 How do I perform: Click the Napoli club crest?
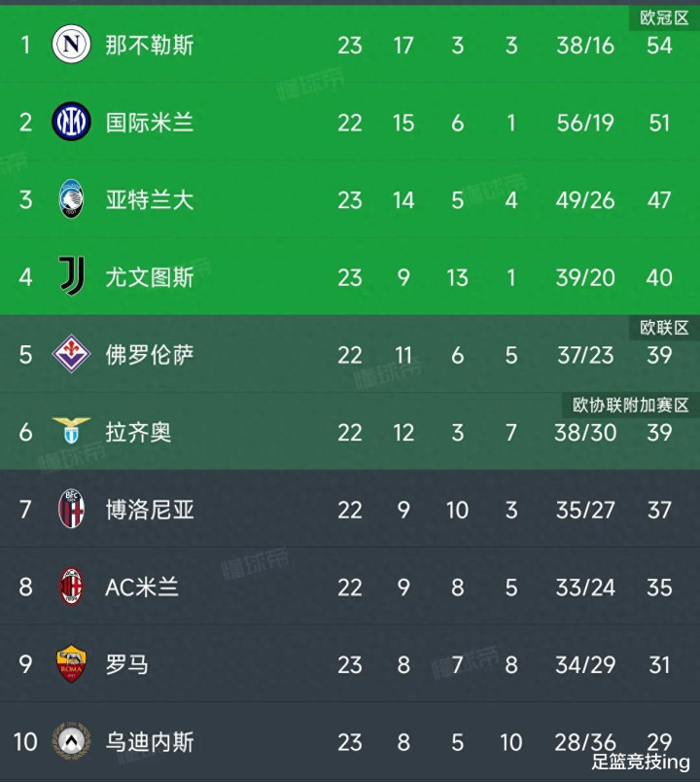tap(71, 45)
